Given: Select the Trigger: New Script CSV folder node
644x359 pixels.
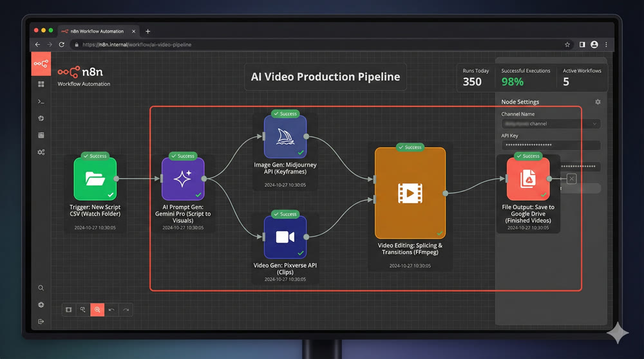Looking at the screenshot, I should (x=95, y=179).
